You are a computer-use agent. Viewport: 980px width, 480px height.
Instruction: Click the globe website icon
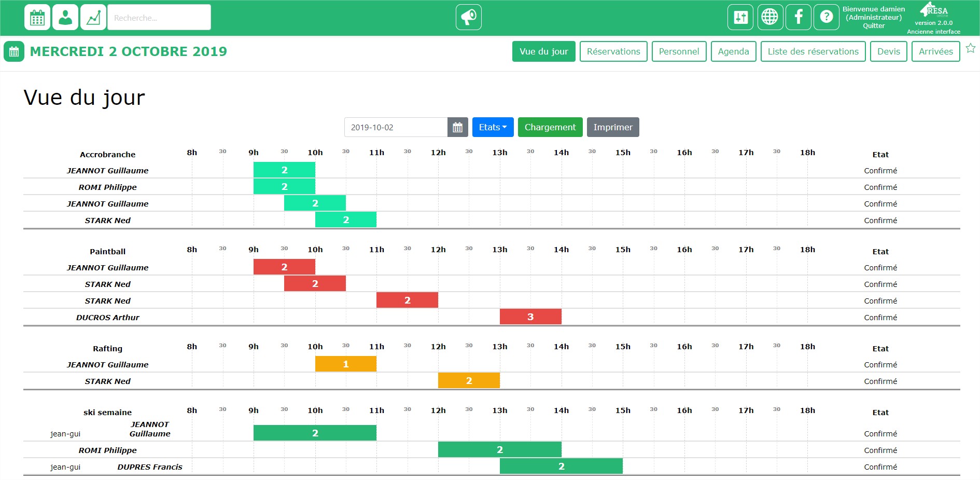pos(769,17)
